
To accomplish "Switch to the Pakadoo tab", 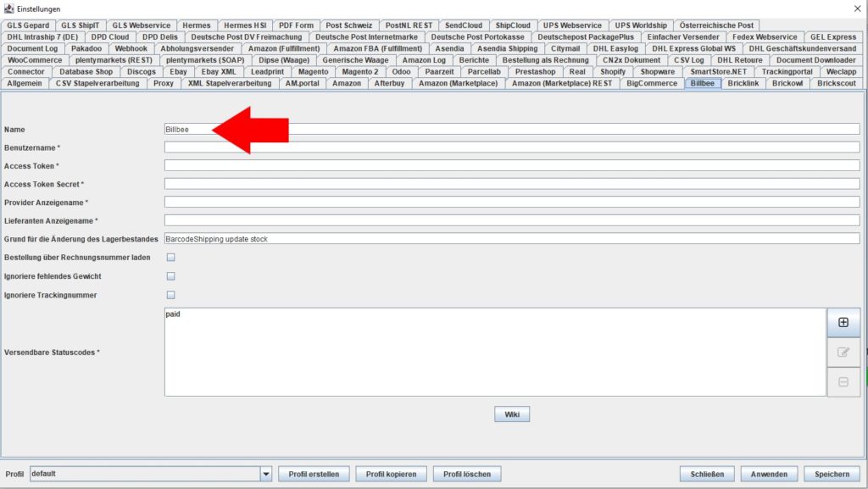I will (x=86, y=48).
